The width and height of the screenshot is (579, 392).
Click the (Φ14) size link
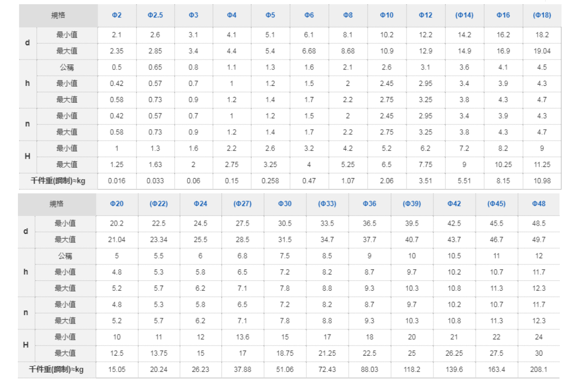coord(464,15)
